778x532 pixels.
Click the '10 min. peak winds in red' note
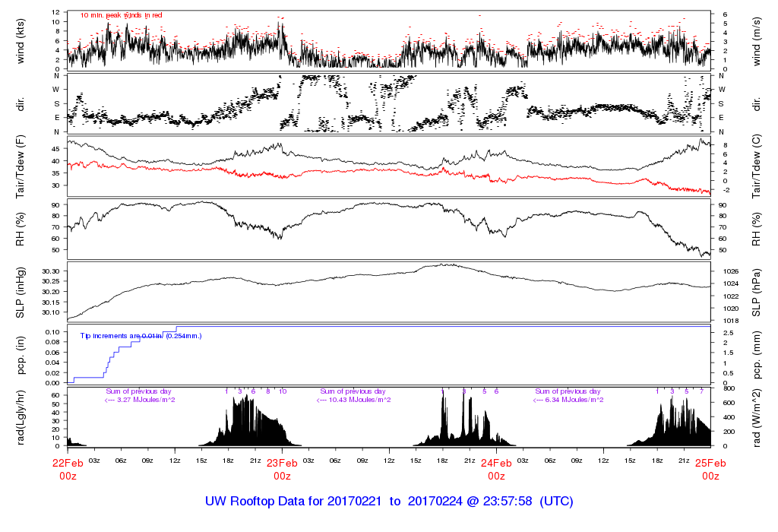point(121,15)
